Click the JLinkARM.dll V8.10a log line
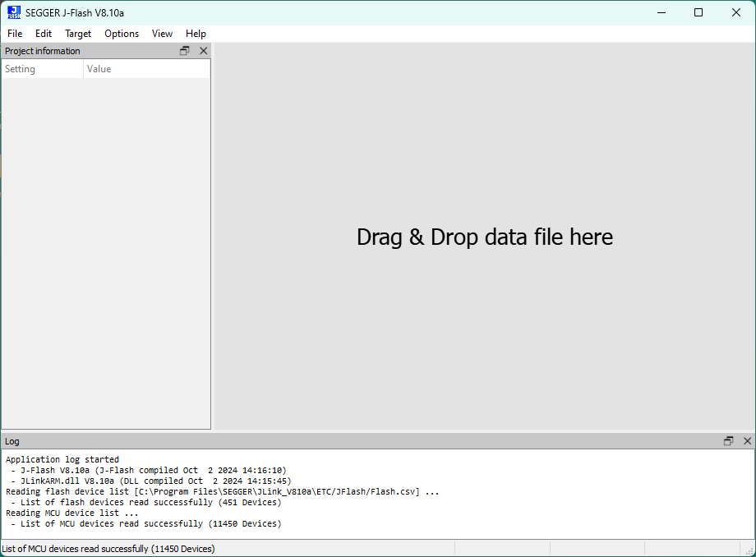Image resolution: width=756 pixels, height=557 pixels. [x=151, y=481]
